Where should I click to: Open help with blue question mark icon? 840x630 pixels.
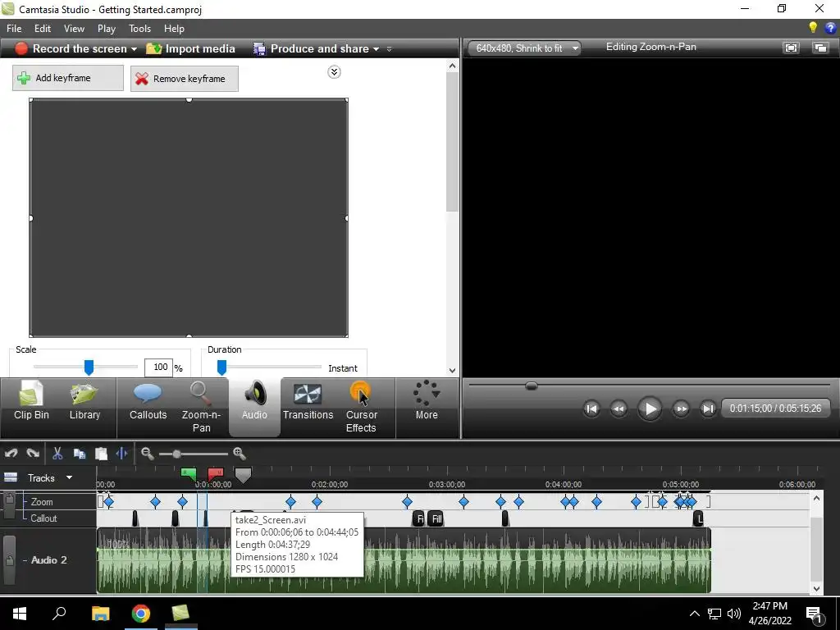click(x=831, y=28)
